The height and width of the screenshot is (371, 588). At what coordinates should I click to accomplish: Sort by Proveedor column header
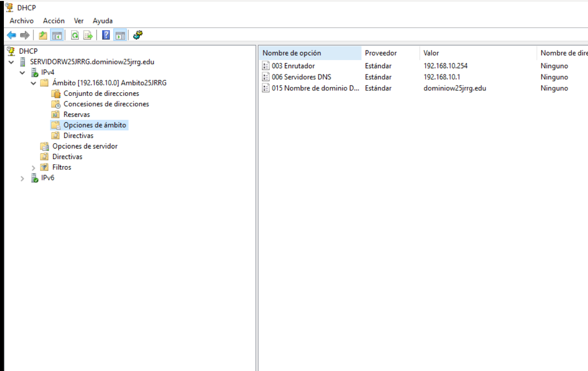[390, 53]
